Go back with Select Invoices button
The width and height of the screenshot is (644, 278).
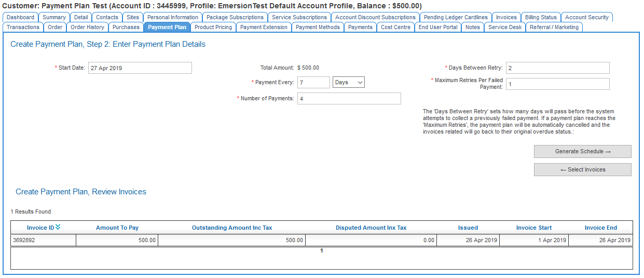582,169
